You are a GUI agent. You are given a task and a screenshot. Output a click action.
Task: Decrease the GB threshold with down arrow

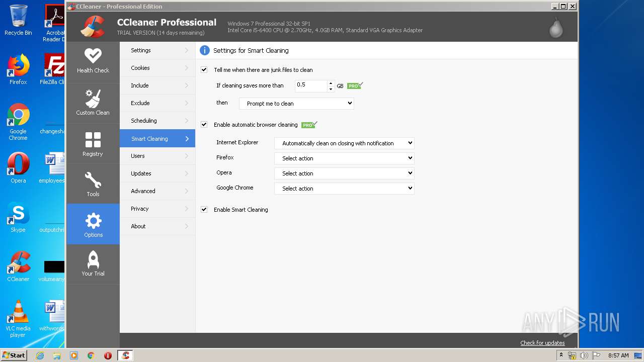coord(331,88)
